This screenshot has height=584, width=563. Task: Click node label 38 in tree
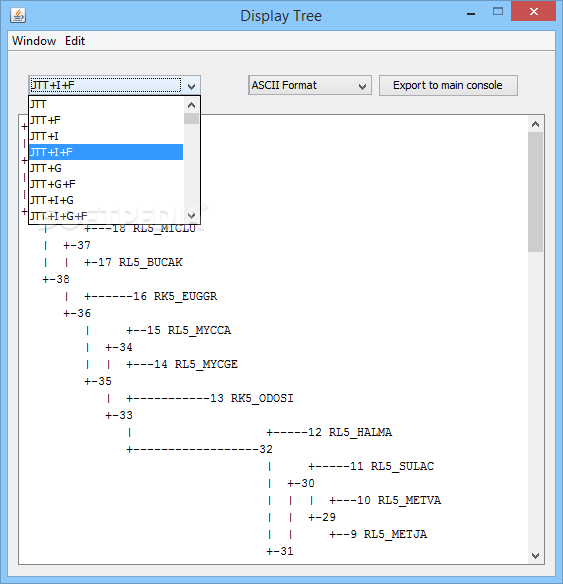63,279
